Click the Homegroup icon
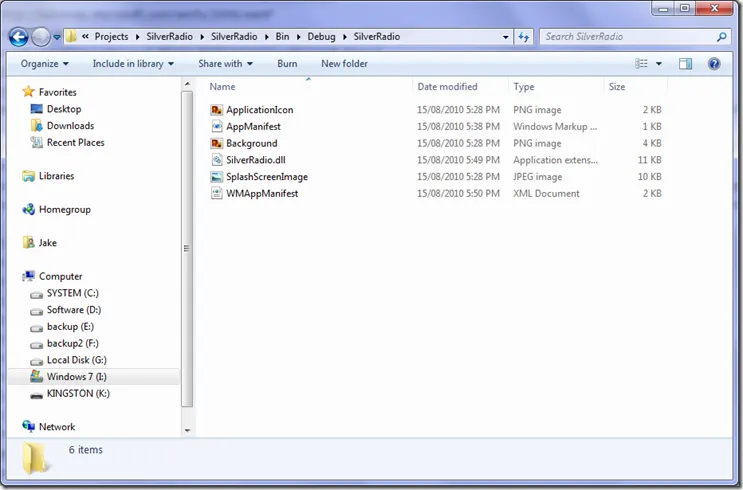 pyautogui.click(x=28, y=209)
